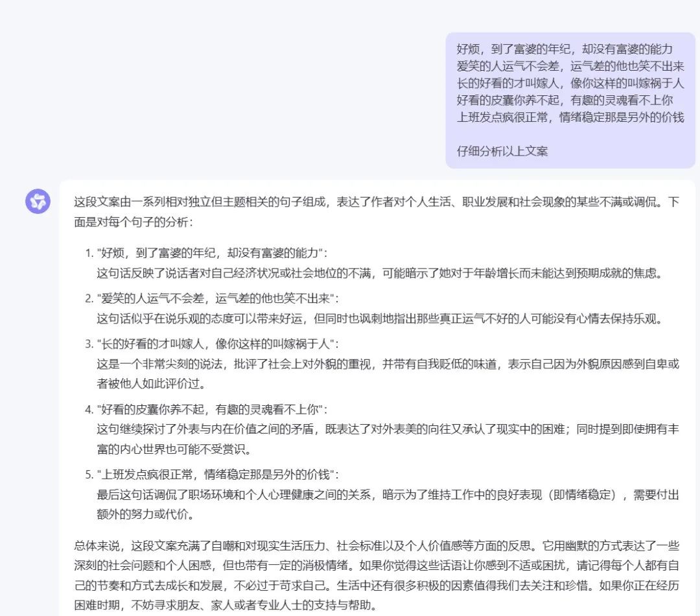Click the explanation starting "这句话反映了说话者"
This screenshot has height=616, width=700.
click(379, 273)
